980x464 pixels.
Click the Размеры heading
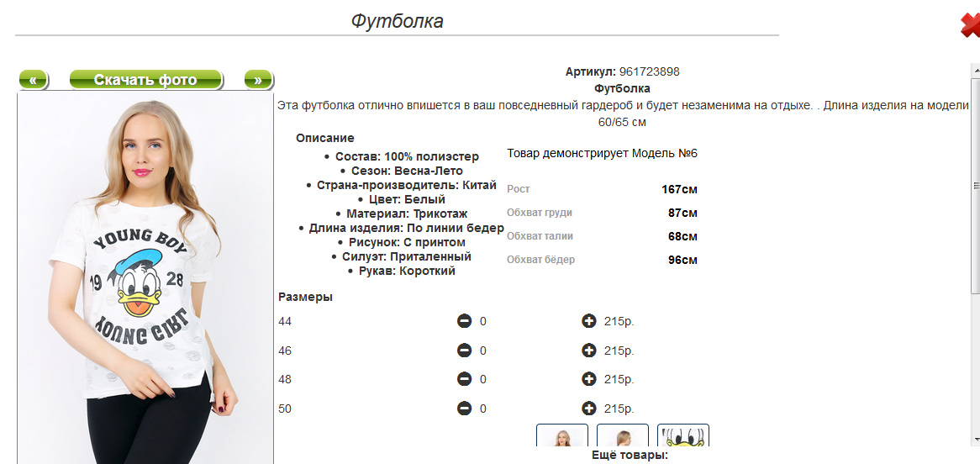point(306,297)
